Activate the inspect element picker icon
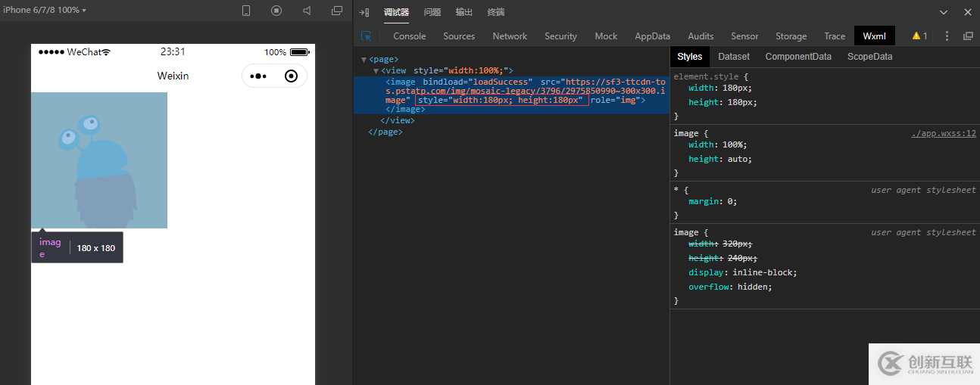Image resolution: width=980 pixels, height=385 pixels. click(x=367, y=36)
